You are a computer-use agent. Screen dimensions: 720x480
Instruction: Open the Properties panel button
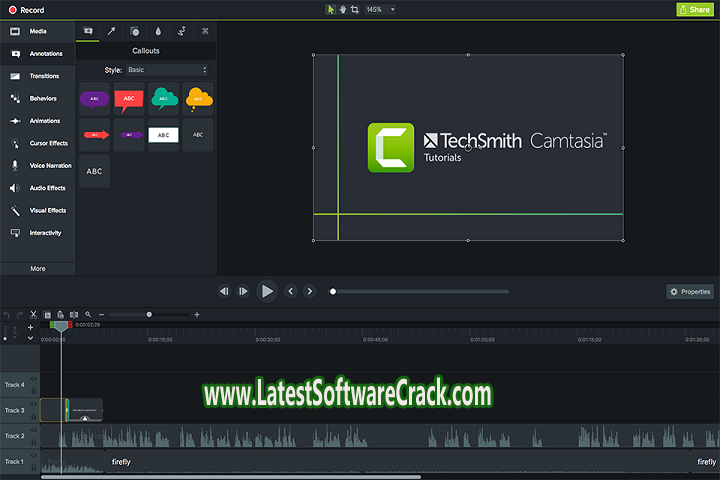[x=690, y=292]
